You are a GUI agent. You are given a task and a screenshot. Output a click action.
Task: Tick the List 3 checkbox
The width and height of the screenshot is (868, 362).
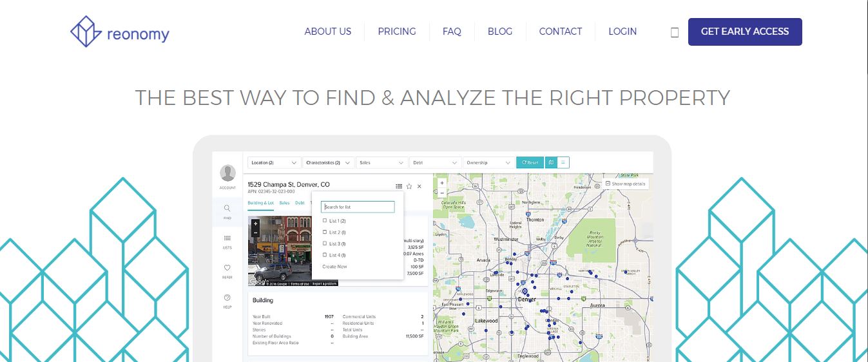coord(325,244)
